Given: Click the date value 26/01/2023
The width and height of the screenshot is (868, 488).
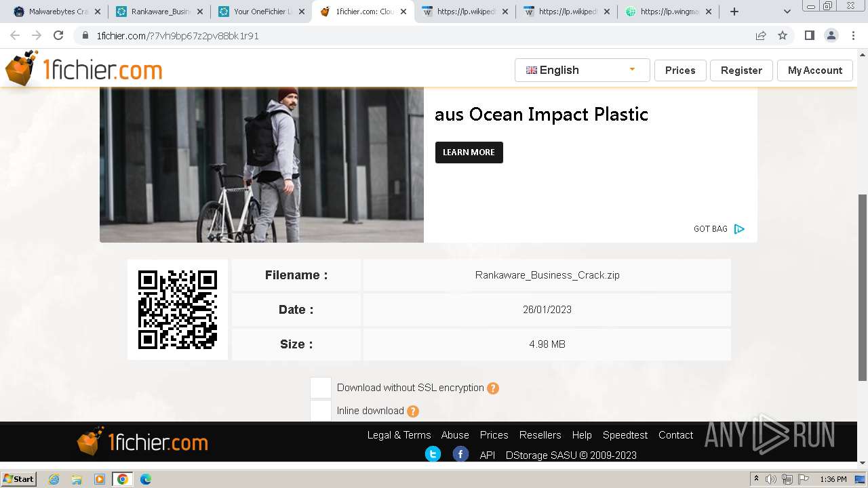Looking at the screenshot, I should 547,310.
